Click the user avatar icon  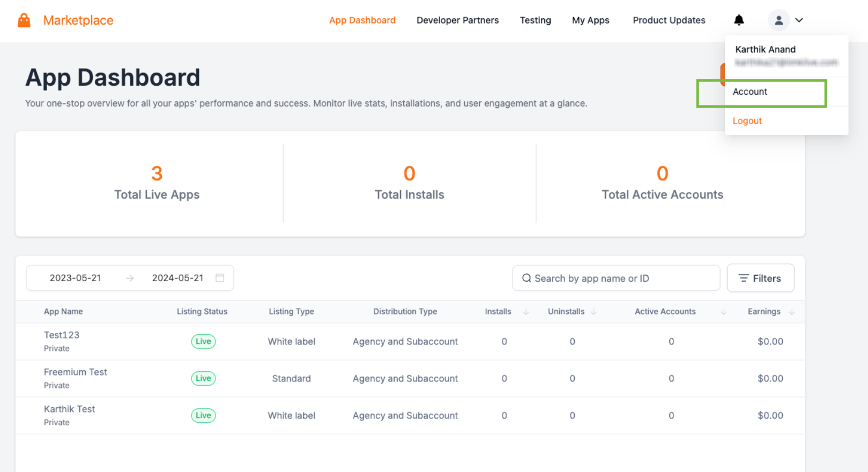[778, 20]
